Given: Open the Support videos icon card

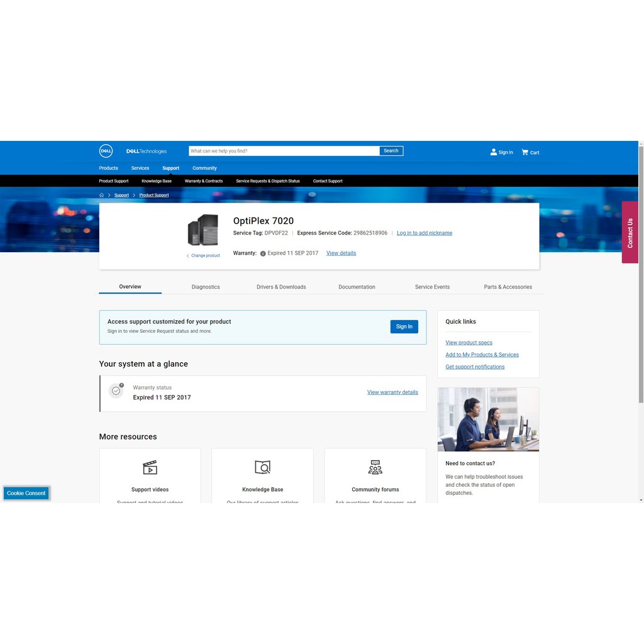Looking at the screenshot, I should 150,467.
